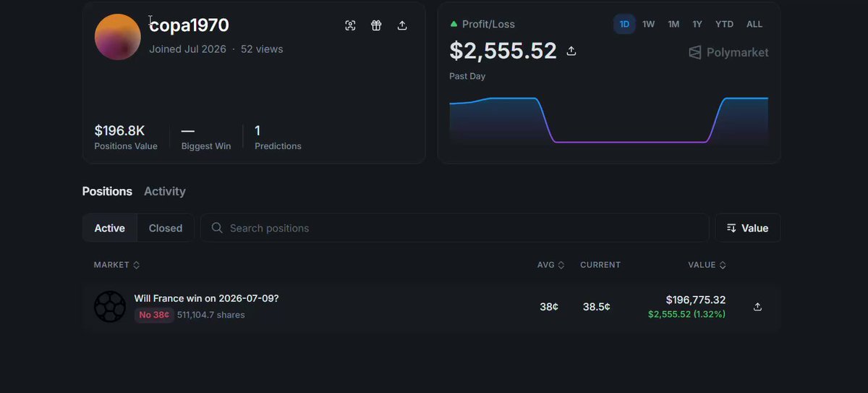Click the scan/QR icon beside the copa1970 name
The image size is (868, 393).
coord(350,25)
